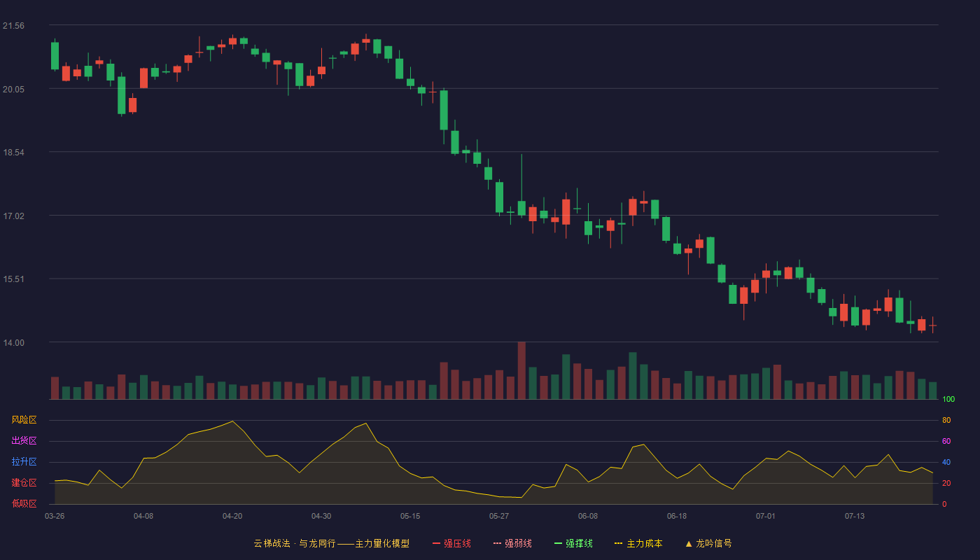Select the 低吸区 zone label
The width and height of the screenshot is (980, 560).
24,504
